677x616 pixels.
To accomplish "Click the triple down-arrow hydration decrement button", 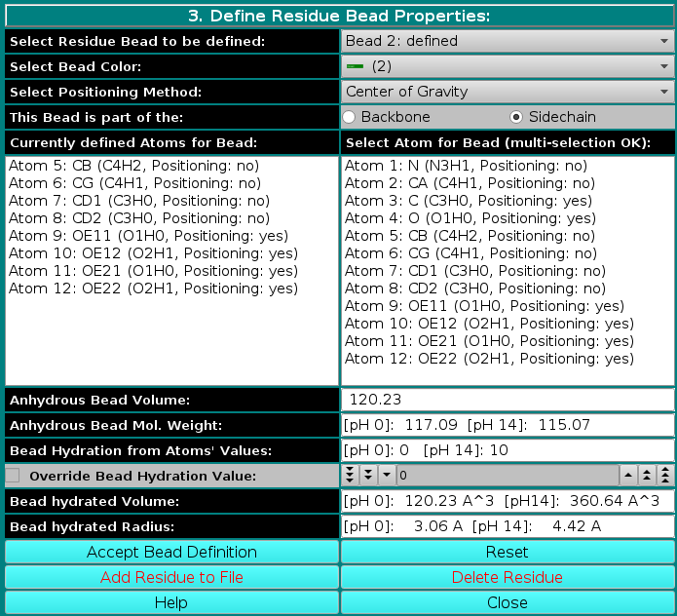I will (351, 476).
